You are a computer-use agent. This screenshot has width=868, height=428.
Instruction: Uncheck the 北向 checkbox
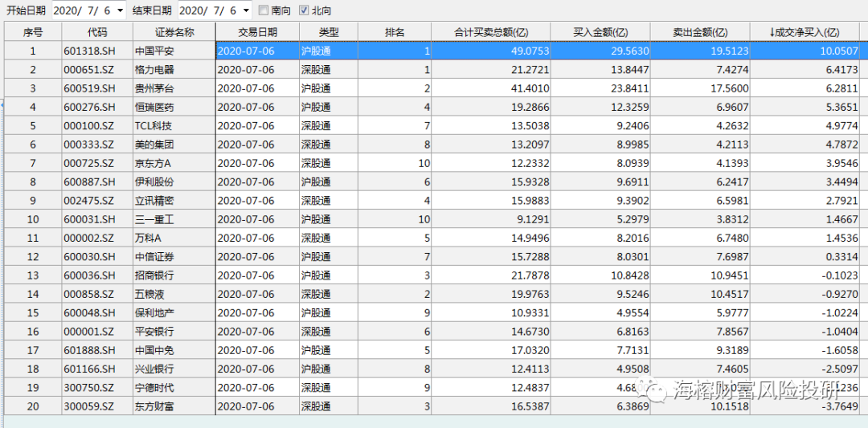pyautogui.click(x=304, y=10)
